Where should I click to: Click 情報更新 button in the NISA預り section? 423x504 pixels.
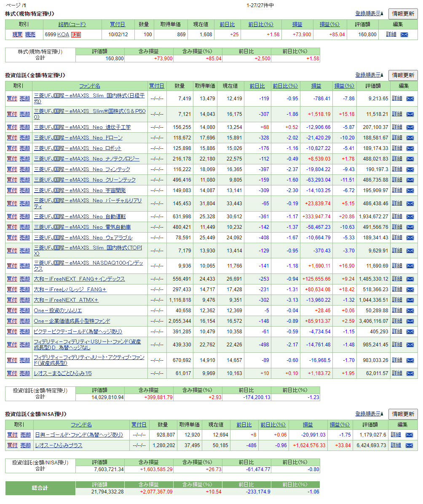pyautogui.click(x=403, y=414)
